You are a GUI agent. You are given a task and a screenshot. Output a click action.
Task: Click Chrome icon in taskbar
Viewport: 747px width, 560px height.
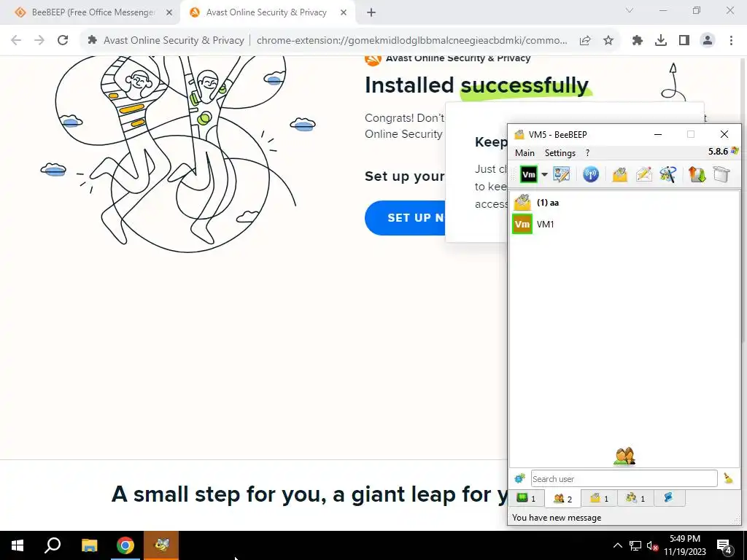click(x=125, y=545)
